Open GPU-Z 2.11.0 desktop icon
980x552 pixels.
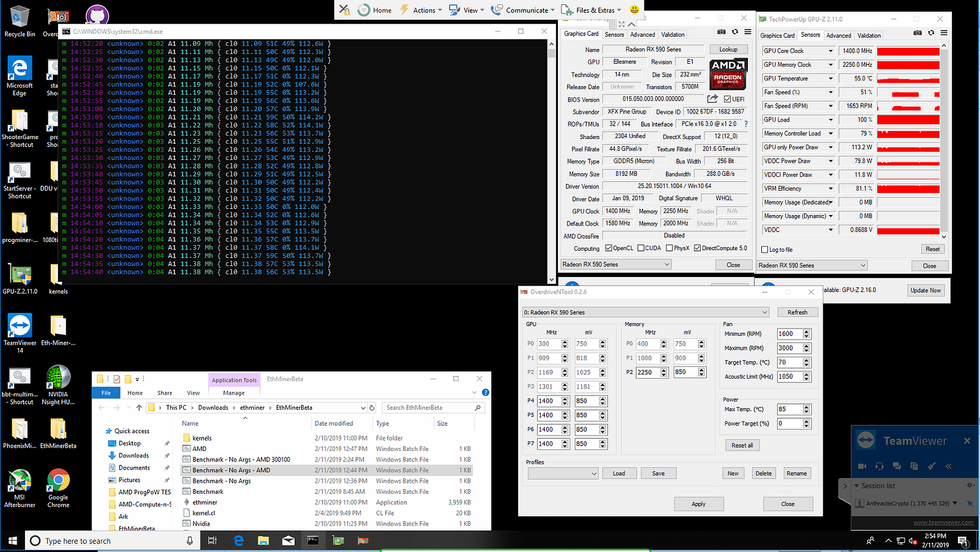20,280
